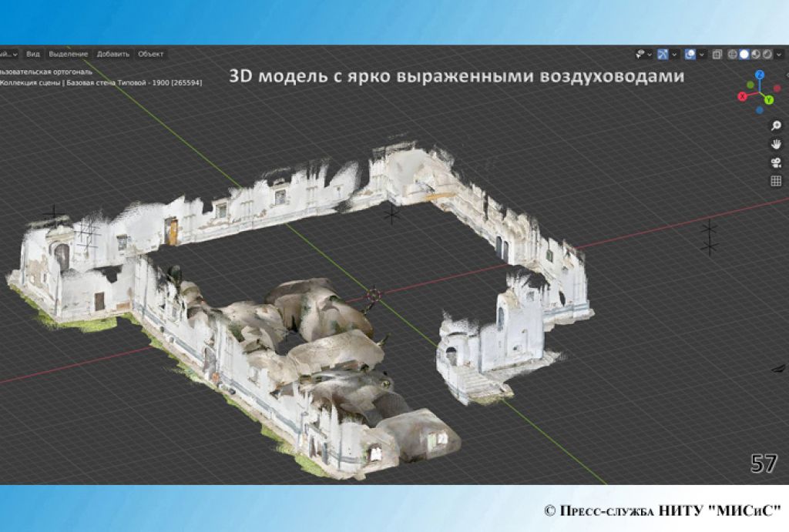Viewport: 789px width, 532px height.
Task: Switch to rendered viewport shading
Action: tap(767, 55)
